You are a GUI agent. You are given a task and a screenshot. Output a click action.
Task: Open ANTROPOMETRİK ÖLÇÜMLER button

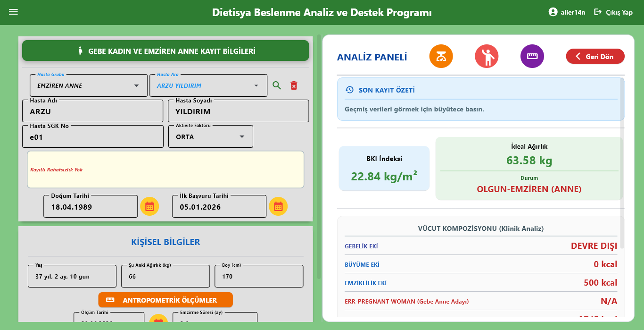165,300
